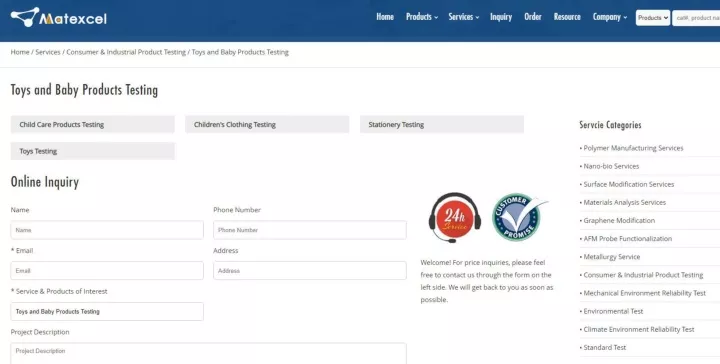Focus the Name input field
Image resolution: width=720 pixels, height=364 pixels.
107,230
